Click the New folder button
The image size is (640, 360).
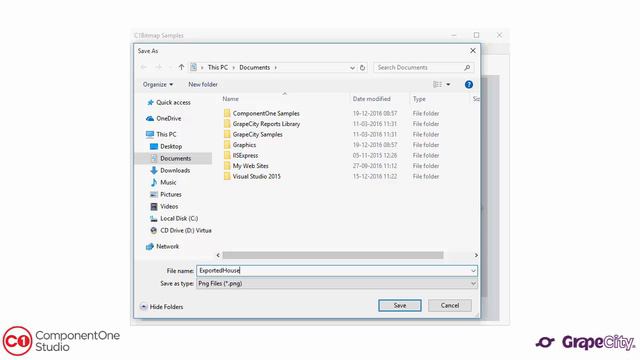click(203, 84)
